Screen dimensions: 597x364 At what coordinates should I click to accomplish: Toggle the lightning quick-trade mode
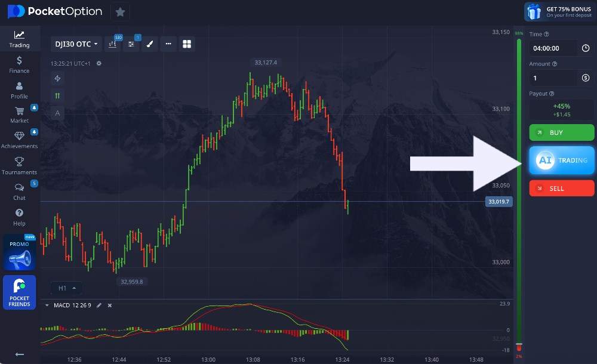point(57,78)
